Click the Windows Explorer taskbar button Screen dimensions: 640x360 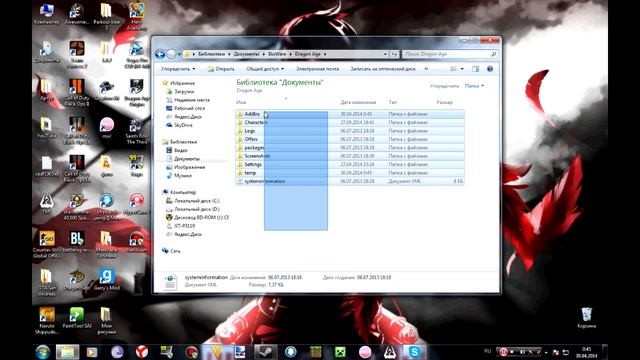coord(67,351)
